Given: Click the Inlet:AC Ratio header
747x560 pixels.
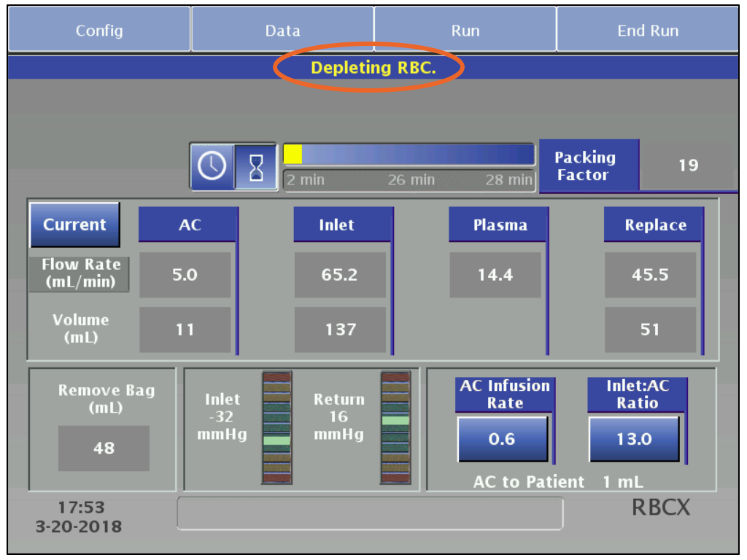Looking at the screenshot, I should point(637,394).
